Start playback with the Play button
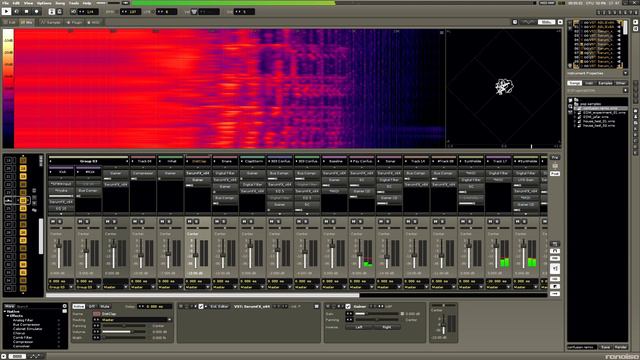The height and width of the screenshot is (360, 640). pos(7,11)
